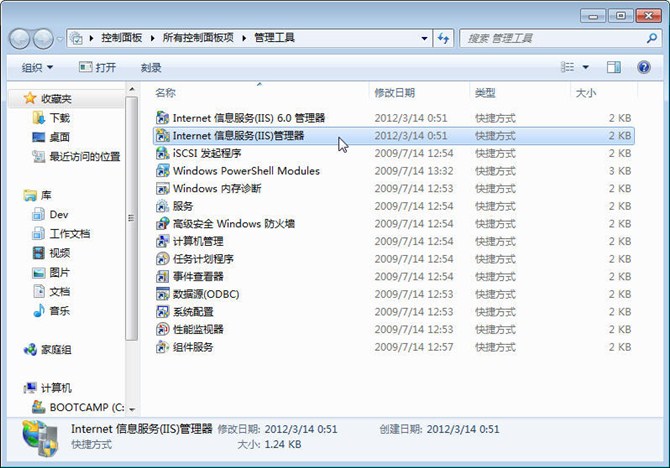The height and width of the screenshot is (468, 670).
Task: Select the 数据源(ODBC) icon
Action: click(x=162, y=294)
